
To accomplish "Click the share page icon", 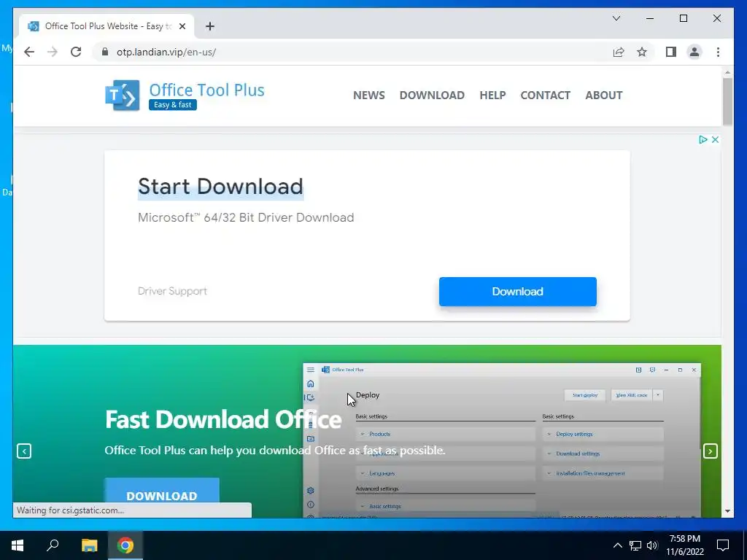I will tap(619, 52).
